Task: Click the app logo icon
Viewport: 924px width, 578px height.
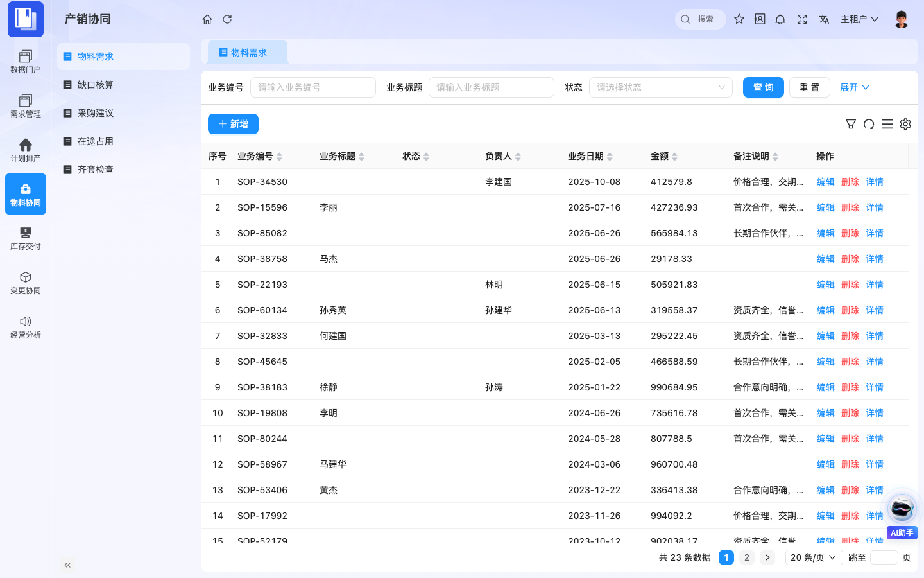Action: click(26, 19)
